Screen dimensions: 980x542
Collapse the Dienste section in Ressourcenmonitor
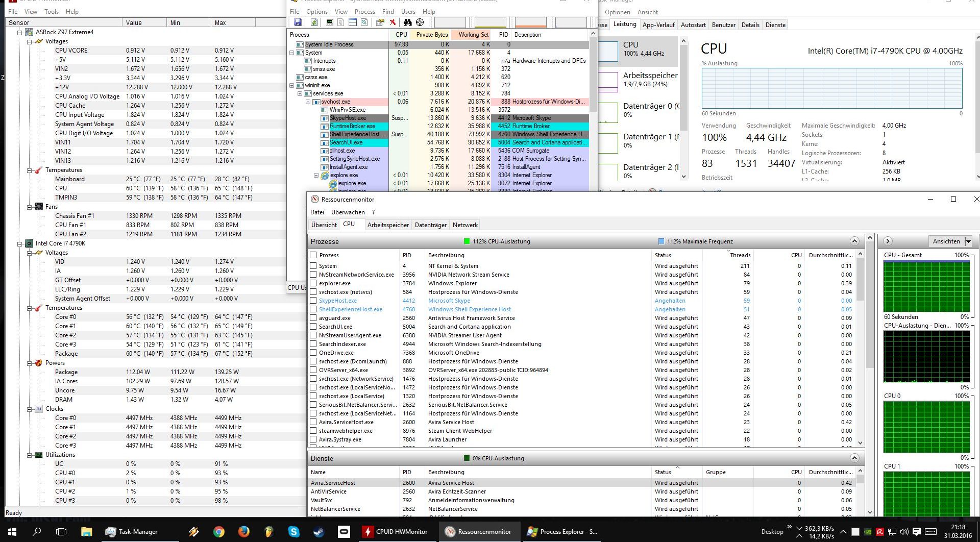click(x=854, y=458)
